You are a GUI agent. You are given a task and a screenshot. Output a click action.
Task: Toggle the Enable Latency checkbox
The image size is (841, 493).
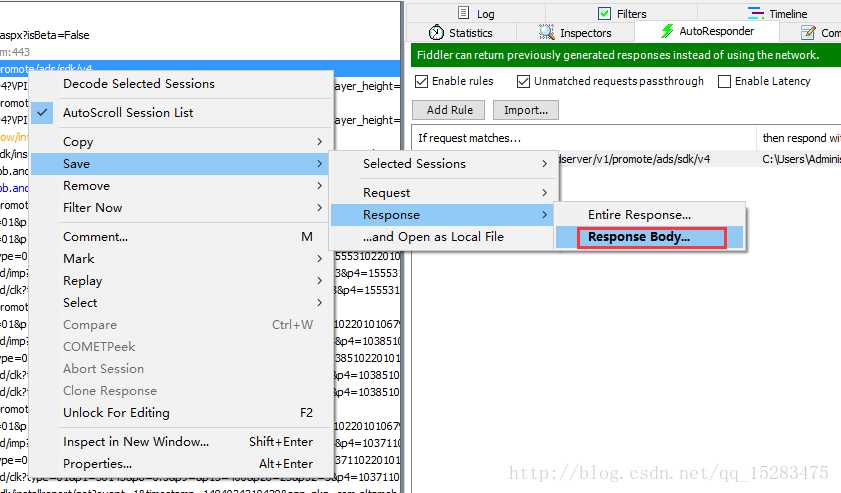click(x=724, y=81)
